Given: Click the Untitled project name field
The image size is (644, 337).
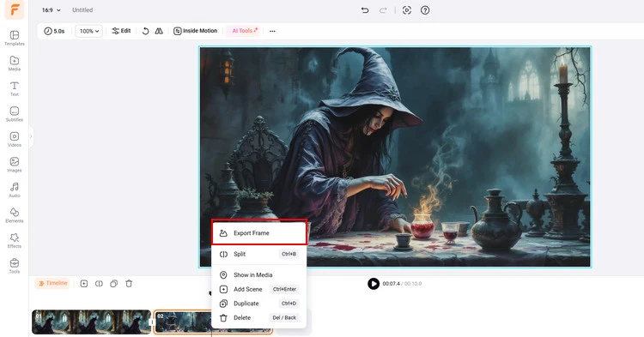Looking at the screenshot, I should [x=82, y=9].
